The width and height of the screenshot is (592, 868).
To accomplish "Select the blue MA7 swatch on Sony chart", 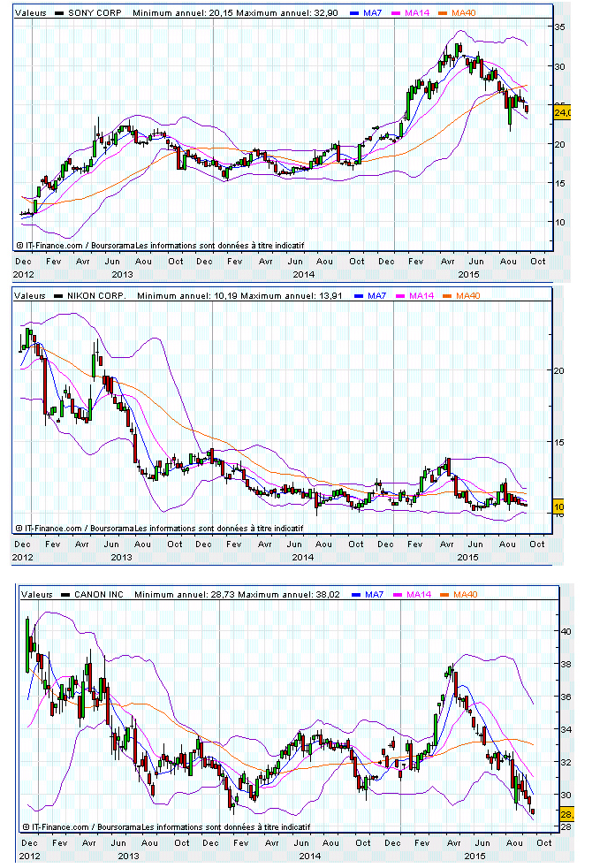I will pyautogui.click(x=354, y=13).
